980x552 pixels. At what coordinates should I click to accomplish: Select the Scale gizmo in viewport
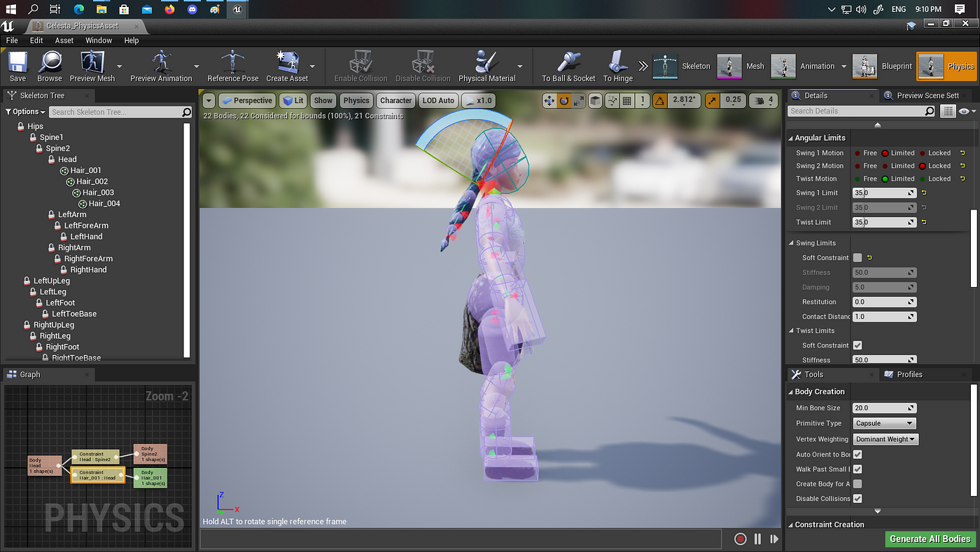click(x=579, y=100)
